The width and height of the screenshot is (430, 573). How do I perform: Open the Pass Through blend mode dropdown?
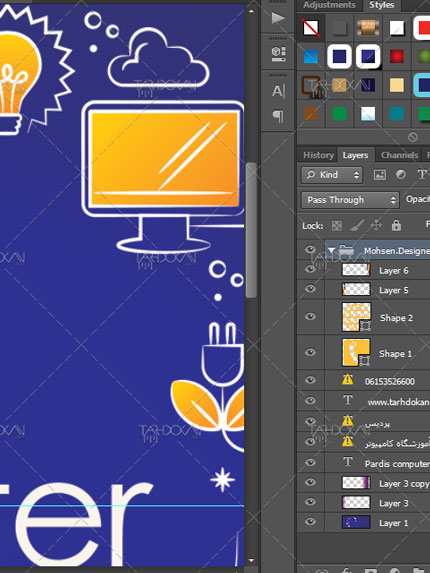click(350, 200)
